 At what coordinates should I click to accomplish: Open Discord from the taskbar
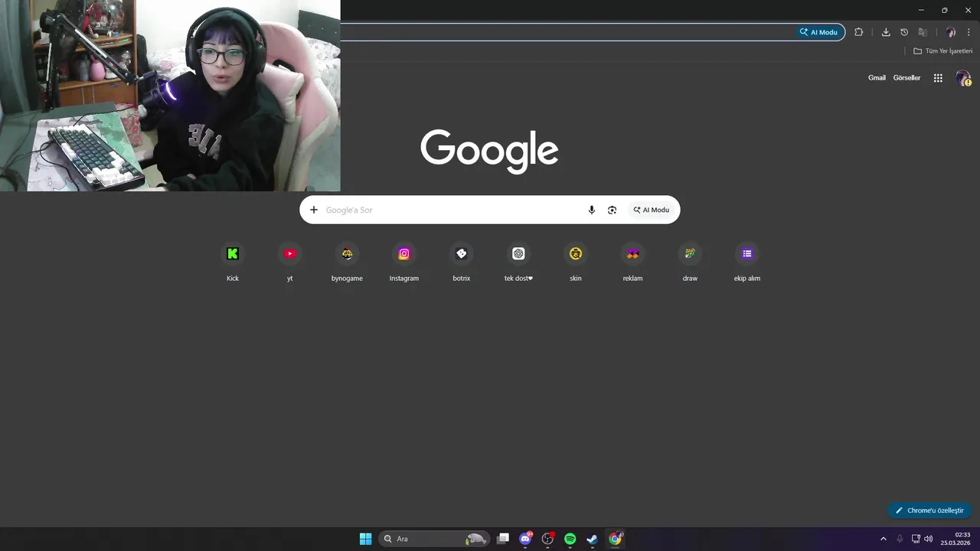click(526, 539)
